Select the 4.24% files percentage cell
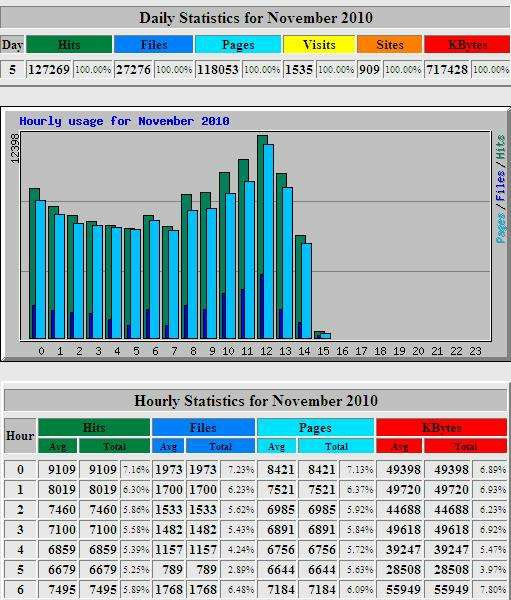This screenshot has width=511, height=600. (238, 549)
